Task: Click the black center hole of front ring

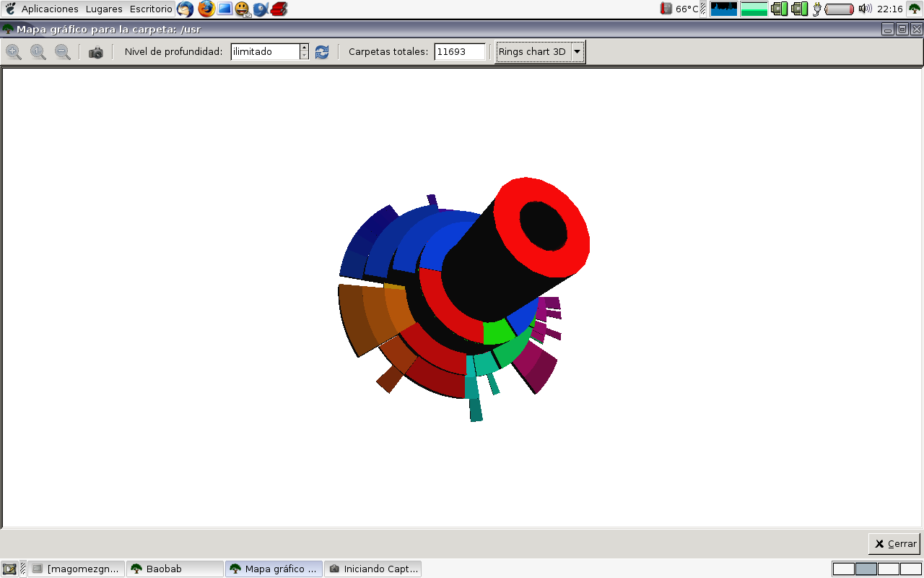Action: pos(544,227)
